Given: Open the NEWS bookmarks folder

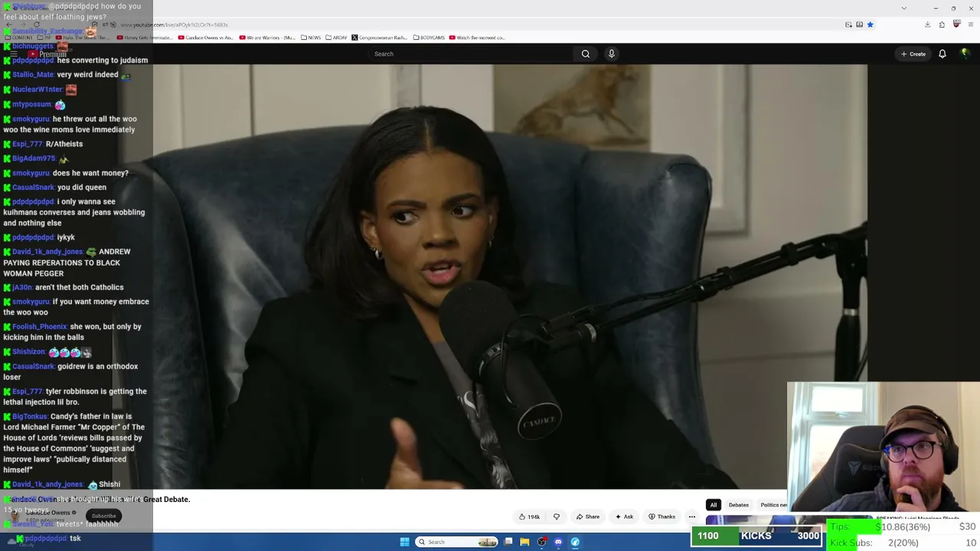Looking at the screenshot, I should point(311,37).
